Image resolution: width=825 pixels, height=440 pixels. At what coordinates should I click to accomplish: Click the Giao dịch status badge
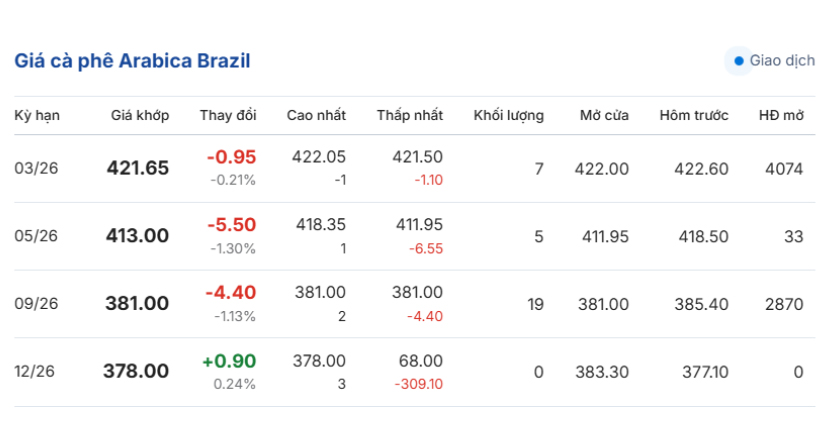[774, 61]
